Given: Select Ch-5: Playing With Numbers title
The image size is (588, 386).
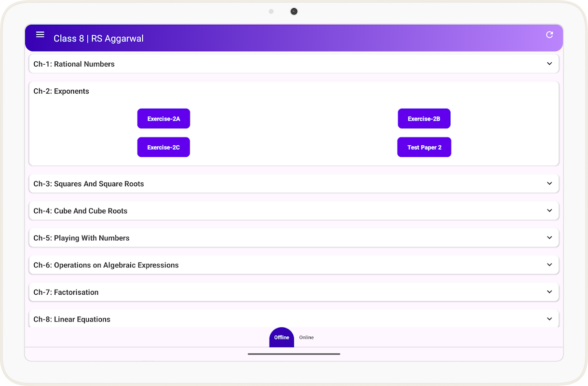Looking at the screenshot, I should coord(82,238).
